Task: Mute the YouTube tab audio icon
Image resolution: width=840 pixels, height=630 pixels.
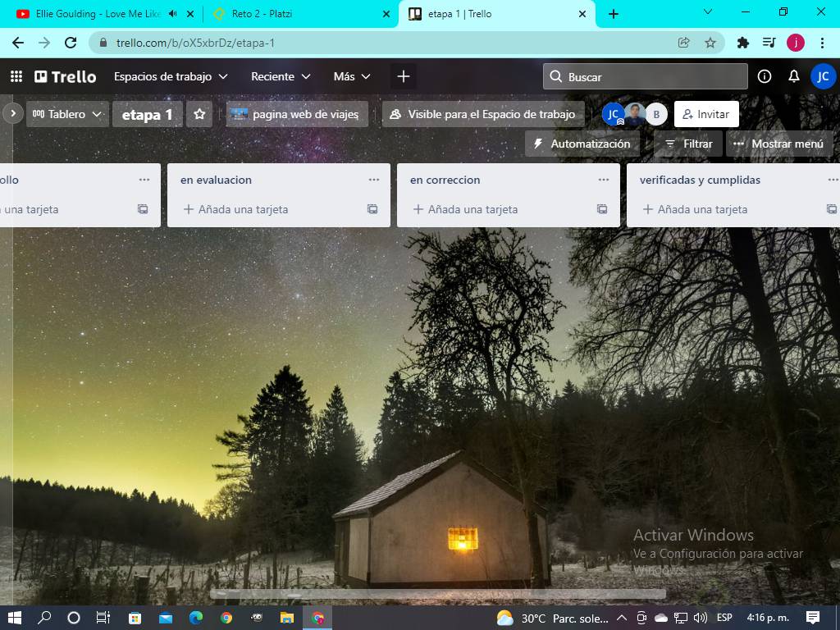Action: click(x=173, y=14)
